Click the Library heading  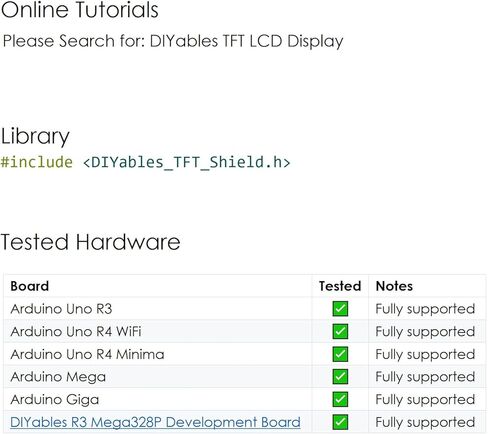pos(35,137)
